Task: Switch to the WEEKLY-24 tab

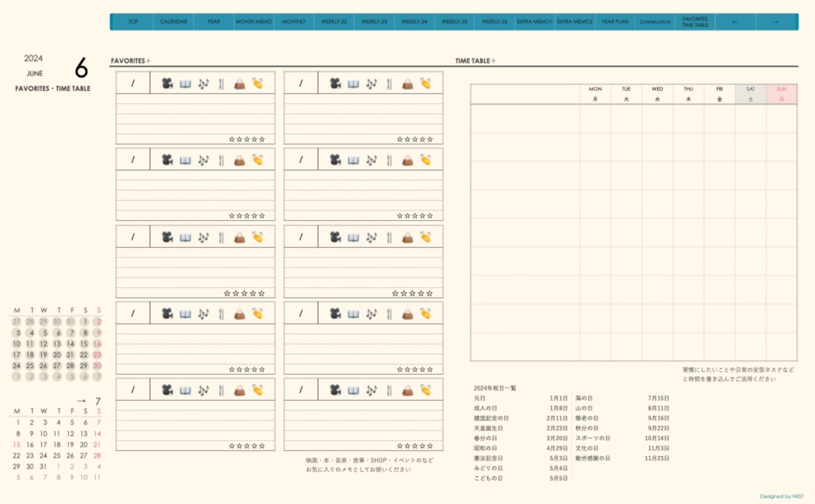Action: coord(415,22)
